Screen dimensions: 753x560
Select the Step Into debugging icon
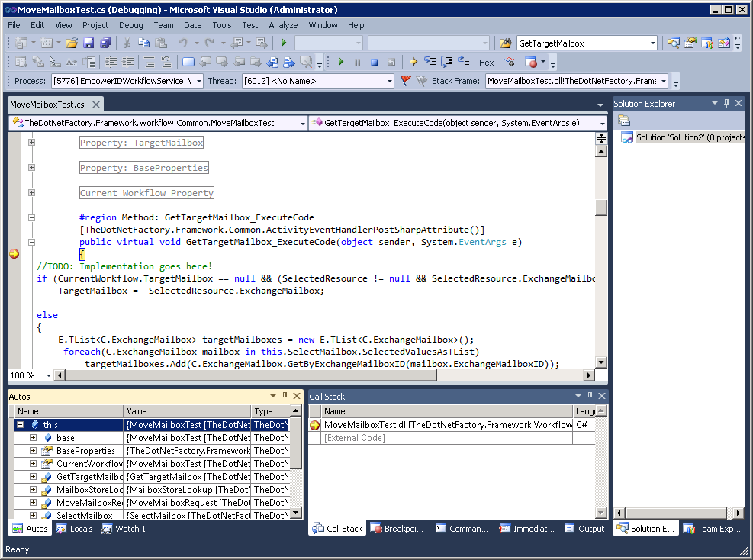coord(429,62)
